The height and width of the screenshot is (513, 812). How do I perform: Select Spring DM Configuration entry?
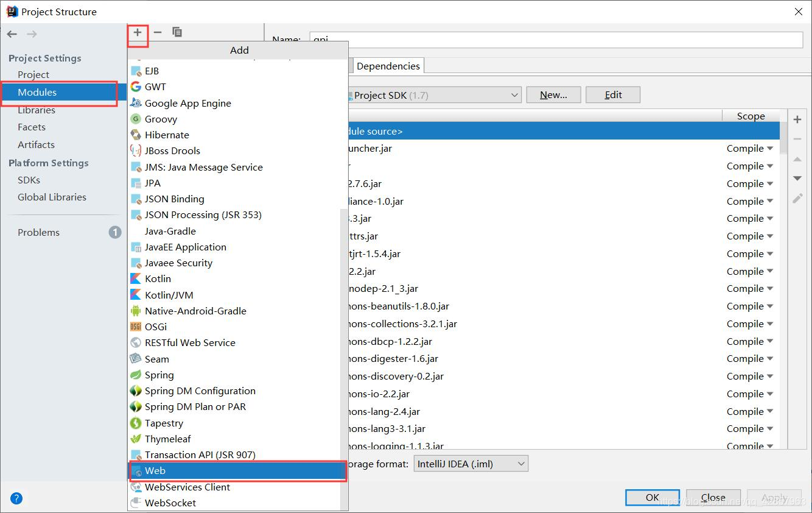pyautogui.click(x=234, y=391)
